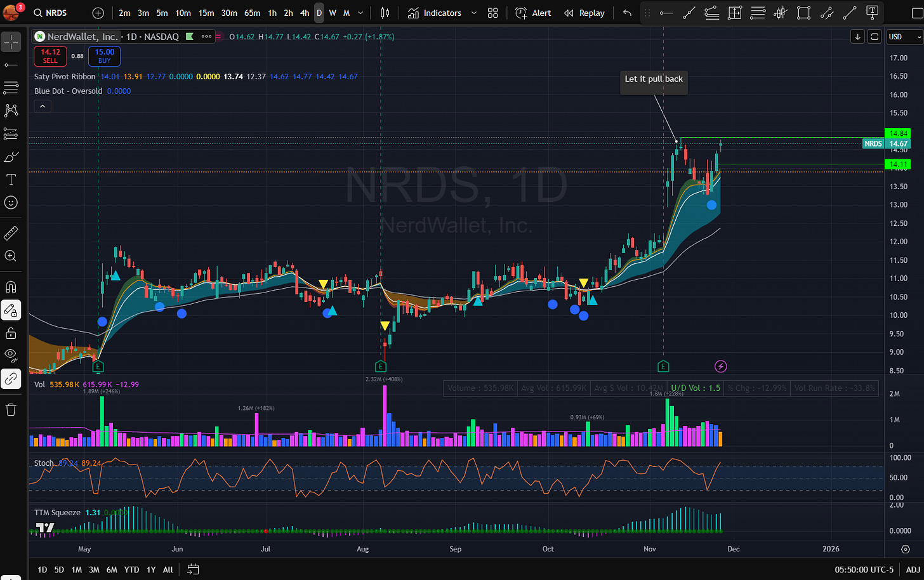The width and height of the screenshot is (924, 580).
Task: Toggle the drawings sync link icon
Action: (x=11, y=379)
